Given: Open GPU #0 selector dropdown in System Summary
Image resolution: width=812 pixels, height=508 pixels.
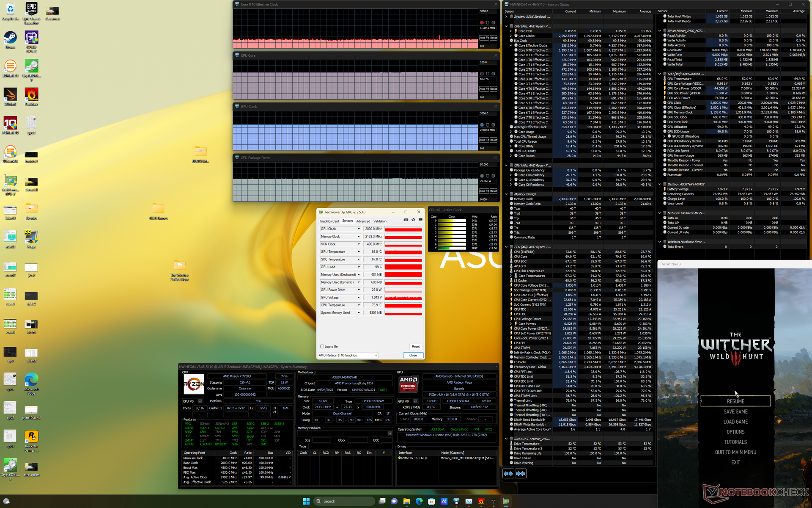Looking at the screenshot, I should click(415, 401).
